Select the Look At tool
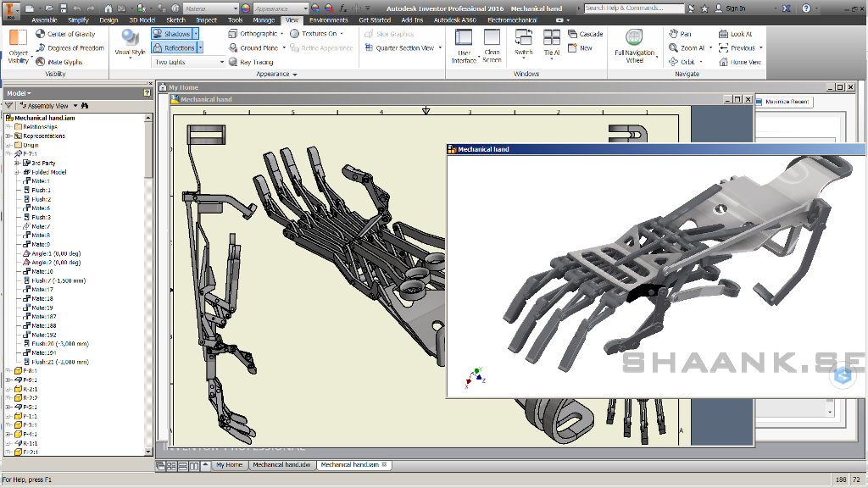Viewport: 868px width, 488px height. coord(735,34)
